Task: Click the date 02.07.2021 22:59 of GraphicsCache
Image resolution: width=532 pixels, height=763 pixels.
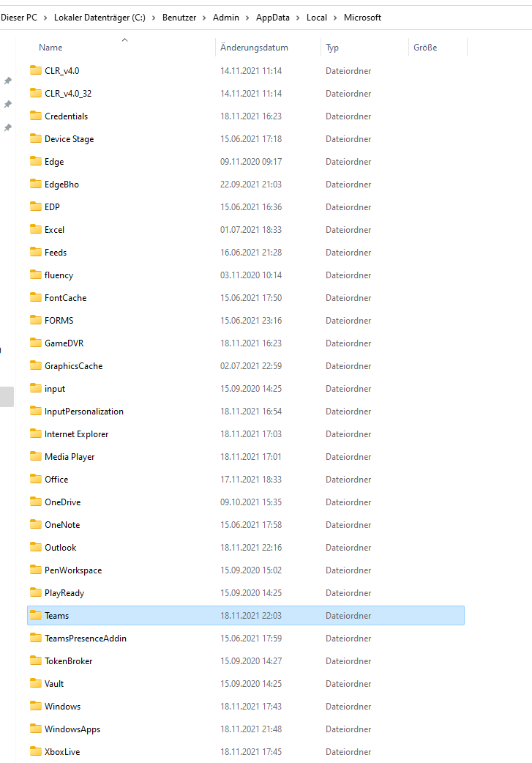Action: 251,366
